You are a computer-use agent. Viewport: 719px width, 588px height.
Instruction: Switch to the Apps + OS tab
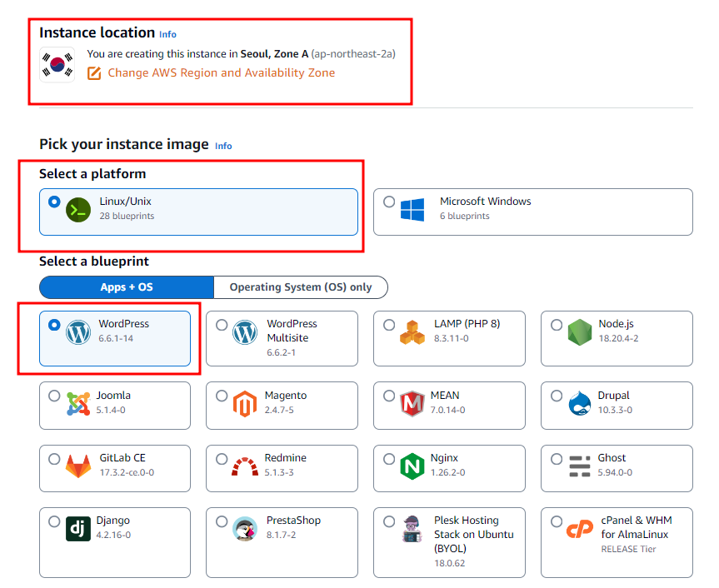127,287
